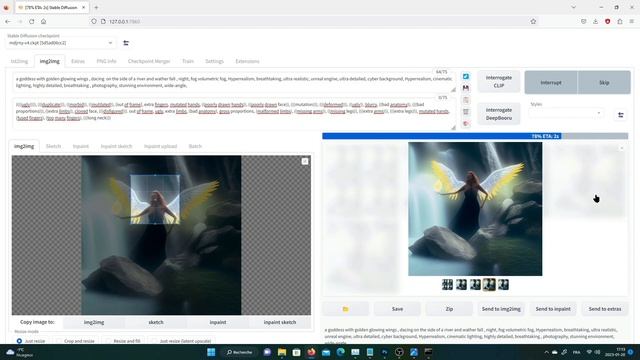Open the Settings tab

tap(214, 61)
